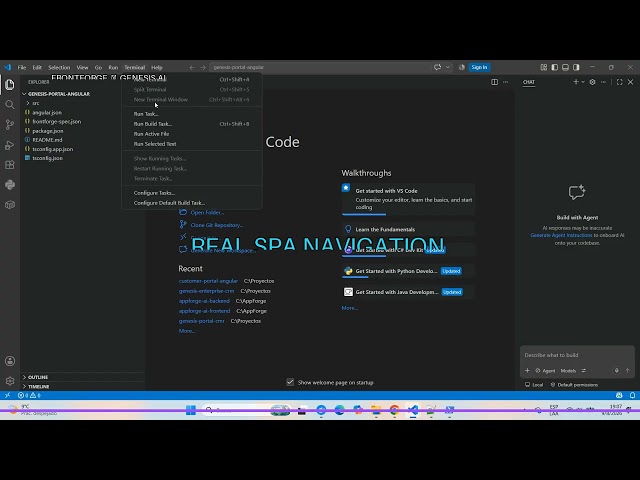Open the new chat dropdown arrow
640x480 pixels.
[x=583, y=82]
